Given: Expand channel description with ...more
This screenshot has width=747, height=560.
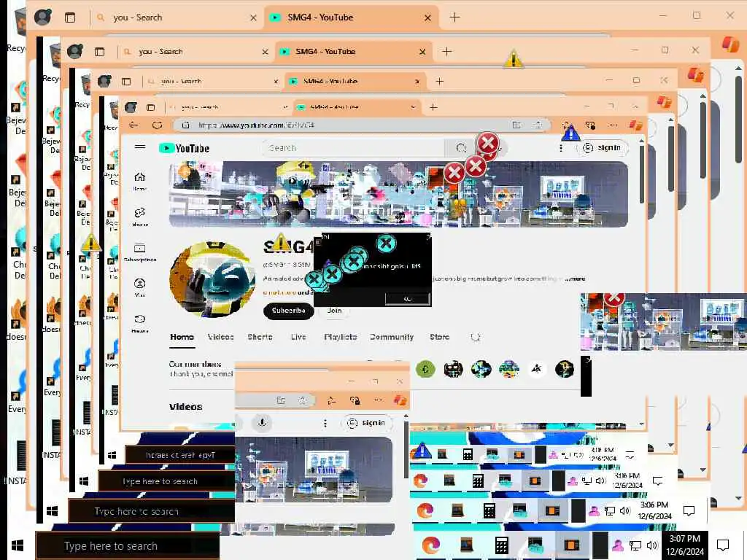Looking at the screenshot, I should click(x=575, y=279).
